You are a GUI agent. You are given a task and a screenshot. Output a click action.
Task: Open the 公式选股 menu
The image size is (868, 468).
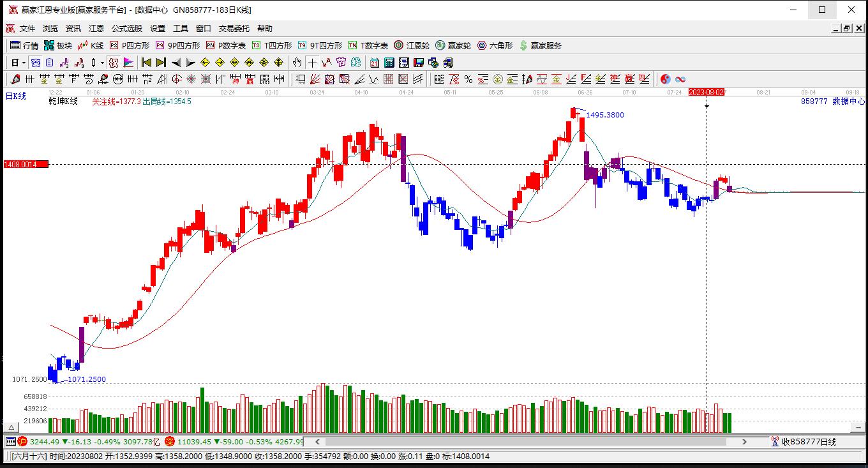(127, 28)
